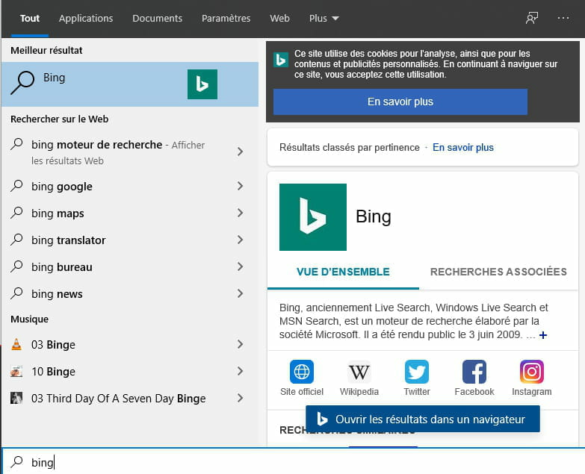Click the blue En savoir plus button
Screen dimensions: 585x474
click(400, 102)
